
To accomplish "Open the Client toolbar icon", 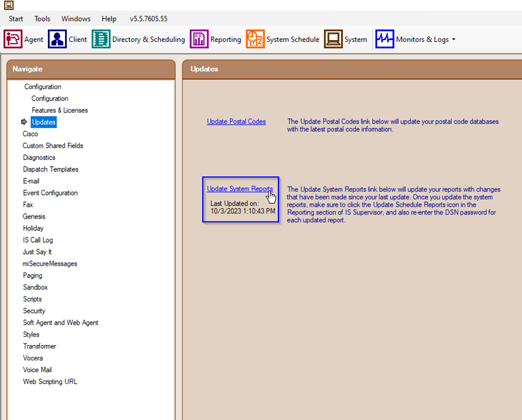I will click(57, 40).
